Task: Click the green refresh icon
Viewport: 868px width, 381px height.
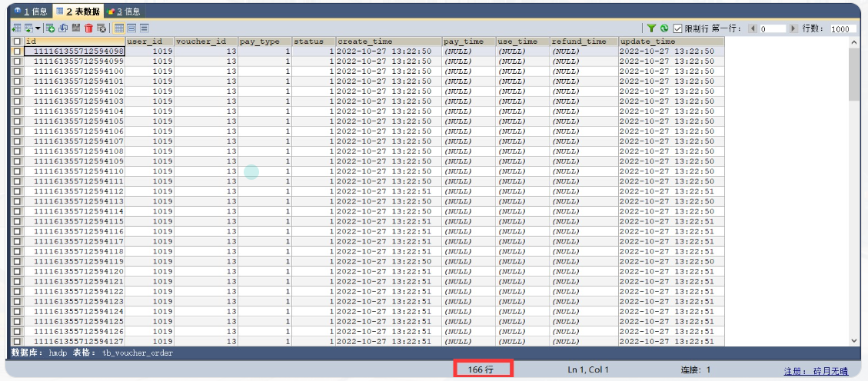Action: click(x=663, y=28)
